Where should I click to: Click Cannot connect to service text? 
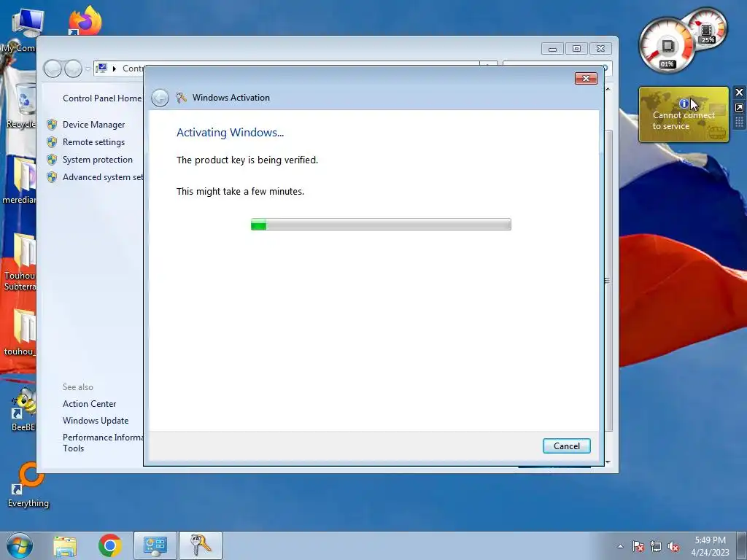[x=683, y=120]
